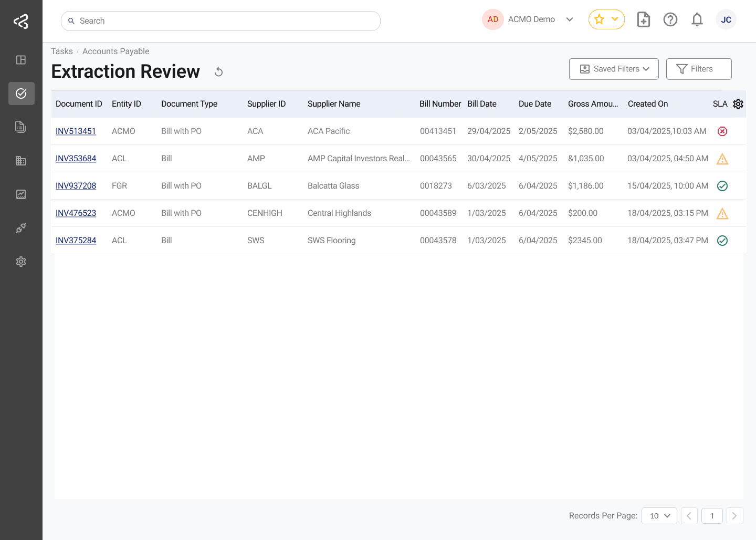
Task: Open Integrations via the plug icon
Action: [x=21, y=228]
